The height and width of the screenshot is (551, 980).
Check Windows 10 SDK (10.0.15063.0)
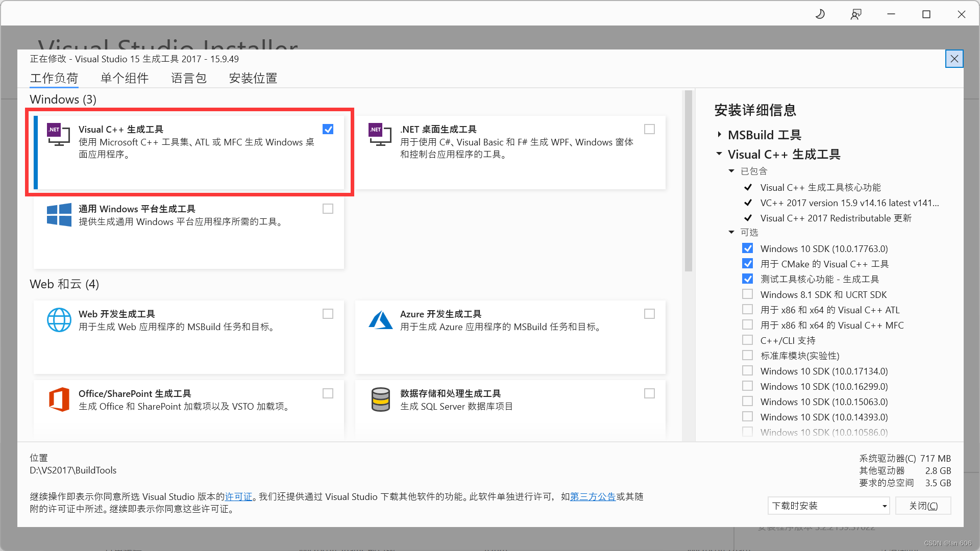tap(747, 402)
